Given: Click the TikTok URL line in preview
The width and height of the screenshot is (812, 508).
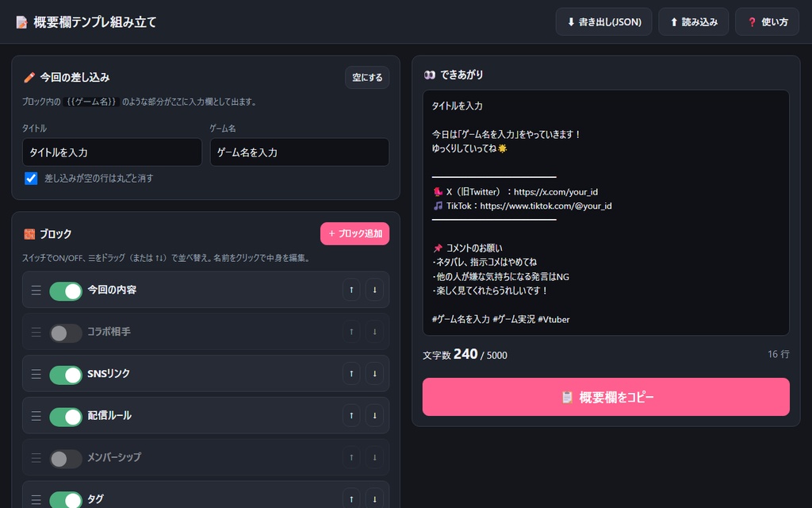Looking at the screenshot, I should 522,206.
